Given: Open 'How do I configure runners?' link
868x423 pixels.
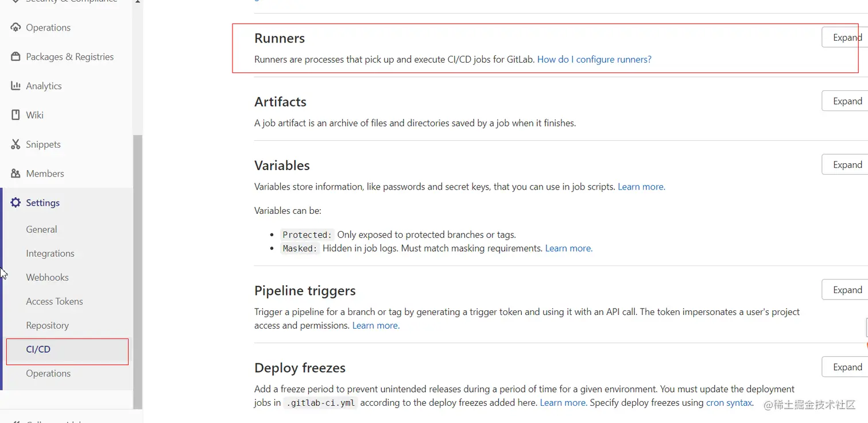Looking at the screenshot, I should coord(594,60).
